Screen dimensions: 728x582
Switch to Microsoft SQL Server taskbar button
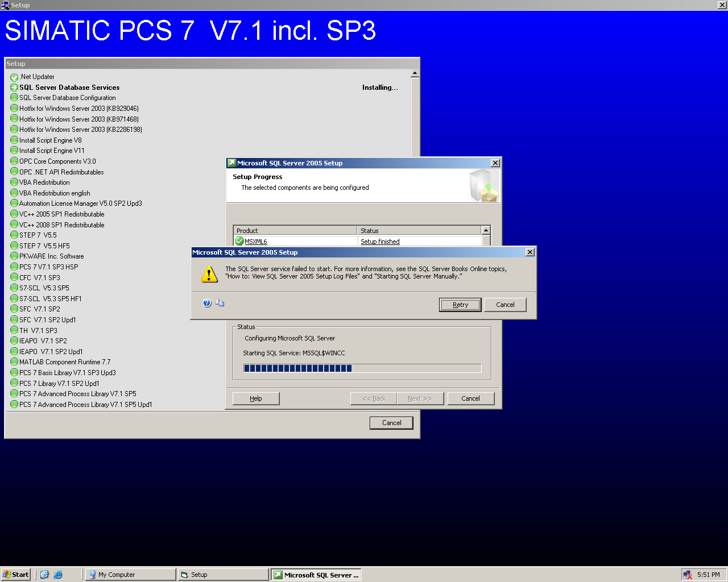click(316, 575)
